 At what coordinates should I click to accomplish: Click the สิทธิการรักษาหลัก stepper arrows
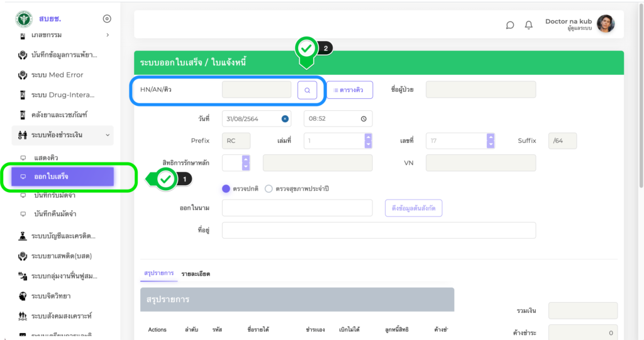245,162
